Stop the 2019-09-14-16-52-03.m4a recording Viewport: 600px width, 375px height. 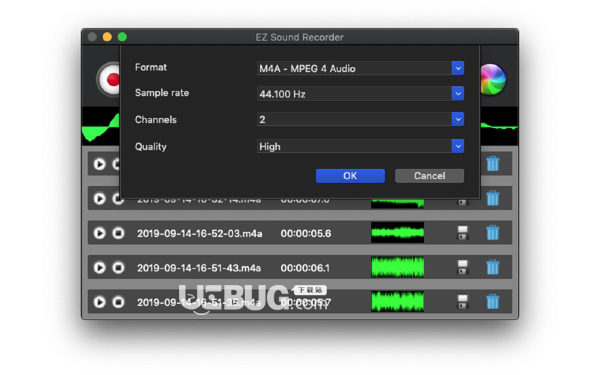tap(118, 233)
